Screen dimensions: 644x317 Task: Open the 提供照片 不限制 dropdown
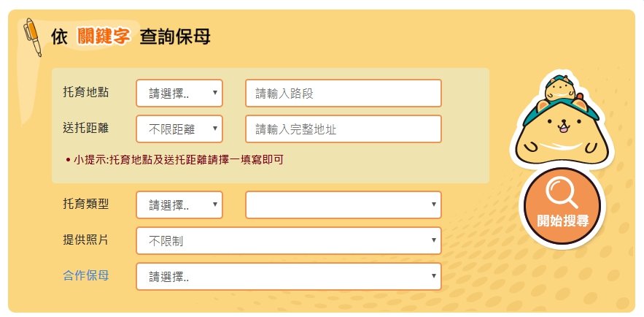pyautogui.click(x=289, y=240)
